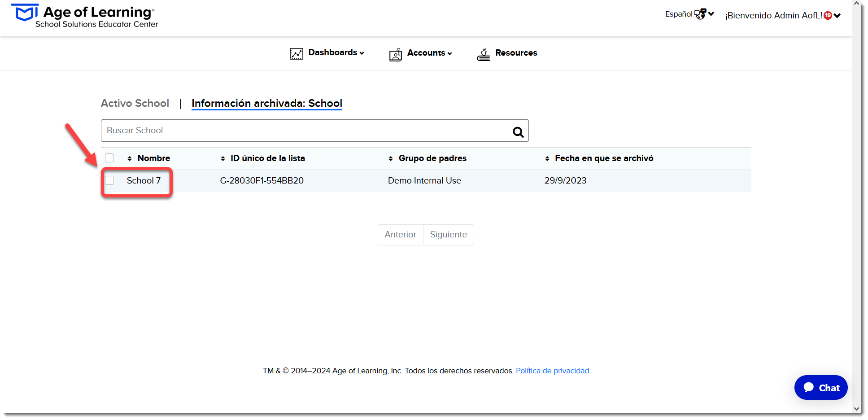Click the search magnifier icon
Screen dimensions: 868x420
518,132
